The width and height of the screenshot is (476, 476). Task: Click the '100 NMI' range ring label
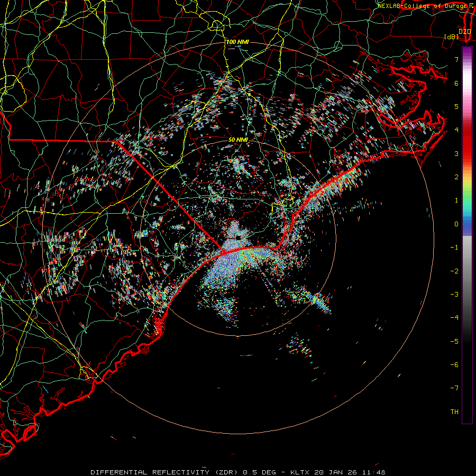(237, 42)
